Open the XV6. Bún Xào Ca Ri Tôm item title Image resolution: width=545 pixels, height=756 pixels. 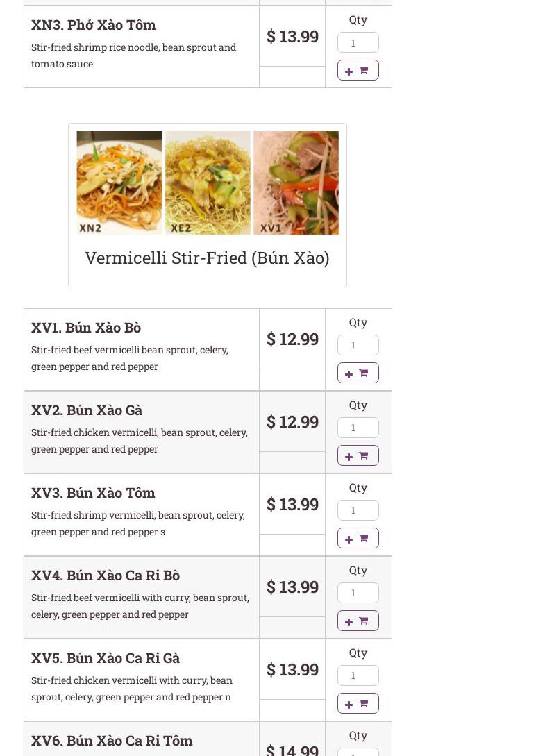click(x=112, y=741)
